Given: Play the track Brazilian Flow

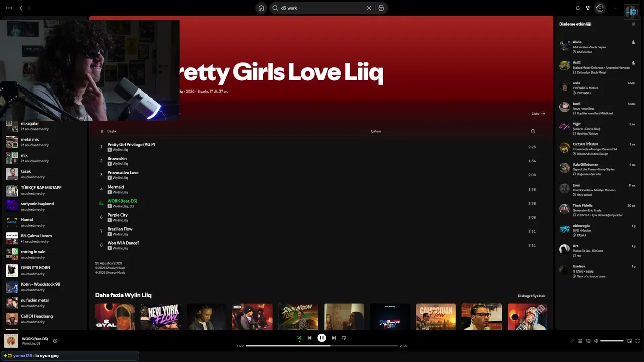Looking at the screenshot, I should point(322,231).
